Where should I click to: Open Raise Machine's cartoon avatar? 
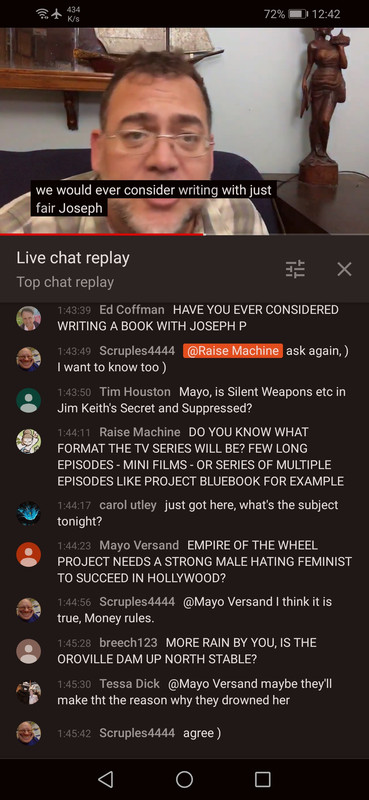click(29, 441)
